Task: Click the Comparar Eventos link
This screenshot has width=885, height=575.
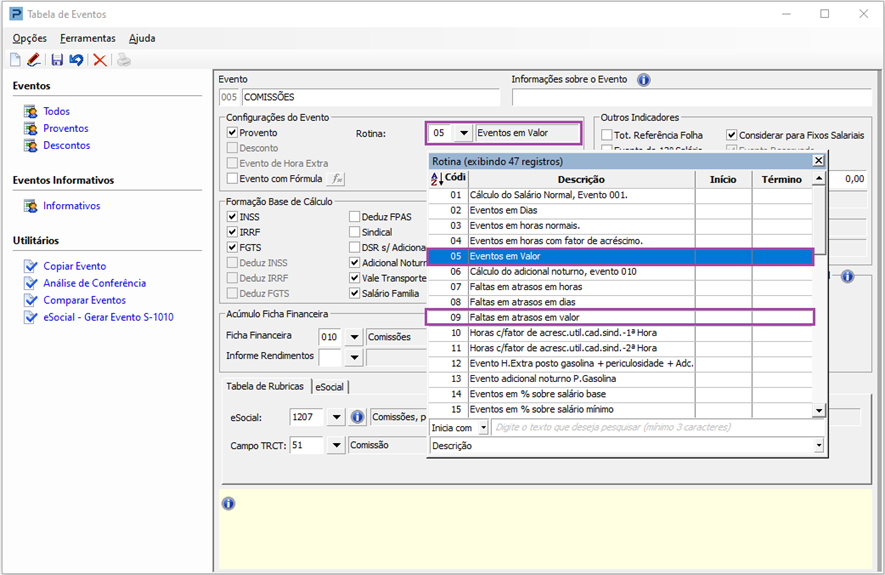Action: coord(85,300)
